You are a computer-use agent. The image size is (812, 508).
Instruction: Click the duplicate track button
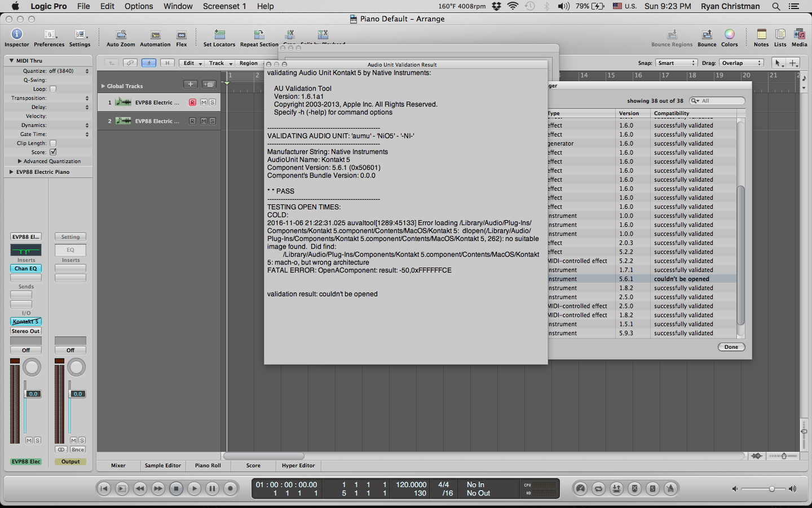(x=209, y=85)
